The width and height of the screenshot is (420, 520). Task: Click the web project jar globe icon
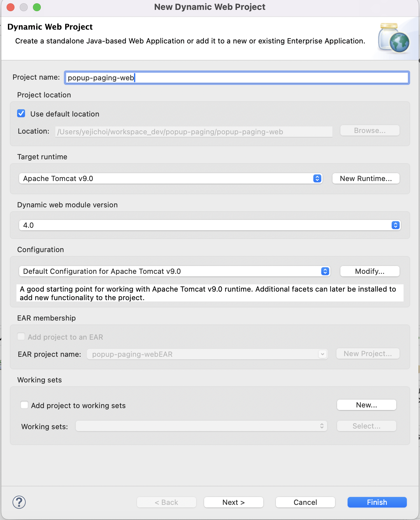[394, 38]
